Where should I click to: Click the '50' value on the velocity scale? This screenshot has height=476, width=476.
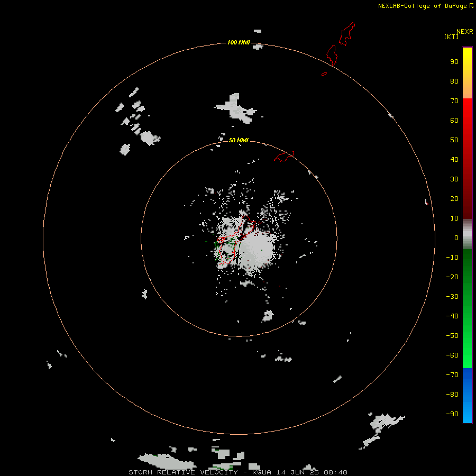(454, 140)
